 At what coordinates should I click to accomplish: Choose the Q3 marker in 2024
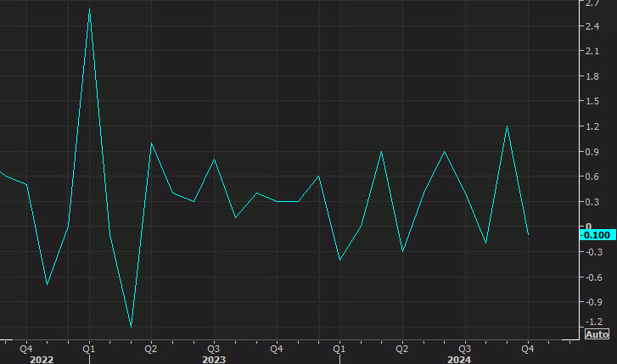[464, 348]
